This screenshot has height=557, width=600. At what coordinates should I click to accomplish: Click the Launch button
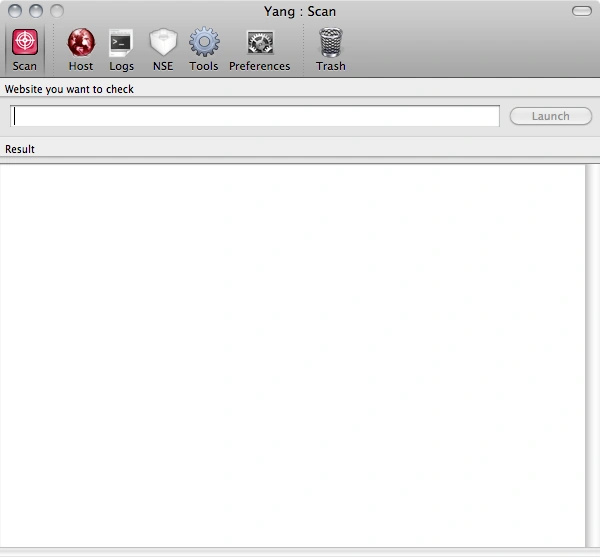click(x=551, y=116)
